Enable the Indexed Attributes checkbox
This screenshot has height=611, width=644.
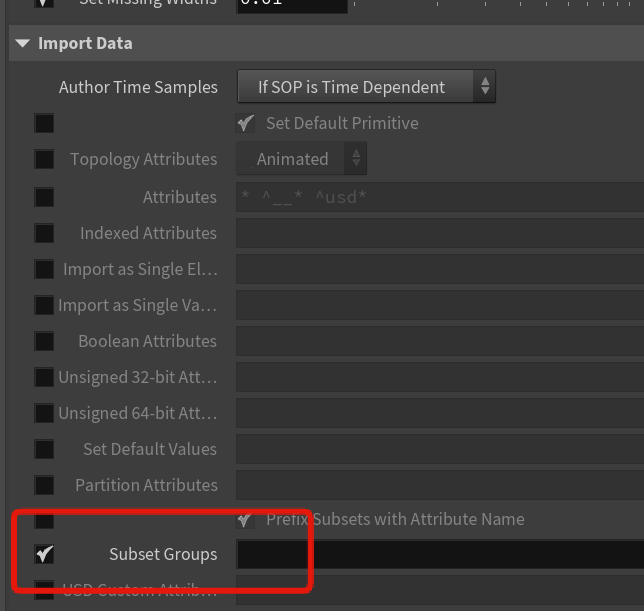point(44,233)
